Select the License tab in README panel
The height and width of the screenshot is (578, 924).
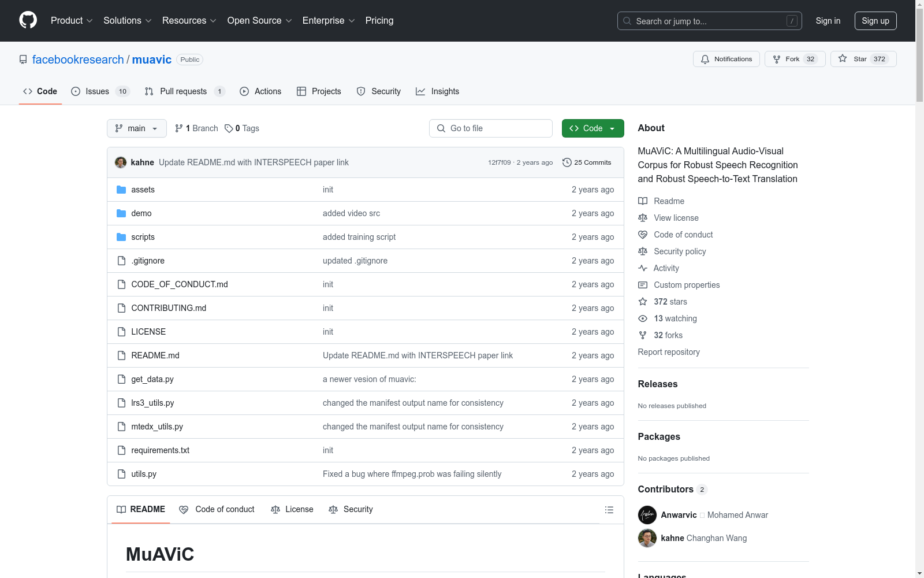pyautogui.click(x=292, y=509)
